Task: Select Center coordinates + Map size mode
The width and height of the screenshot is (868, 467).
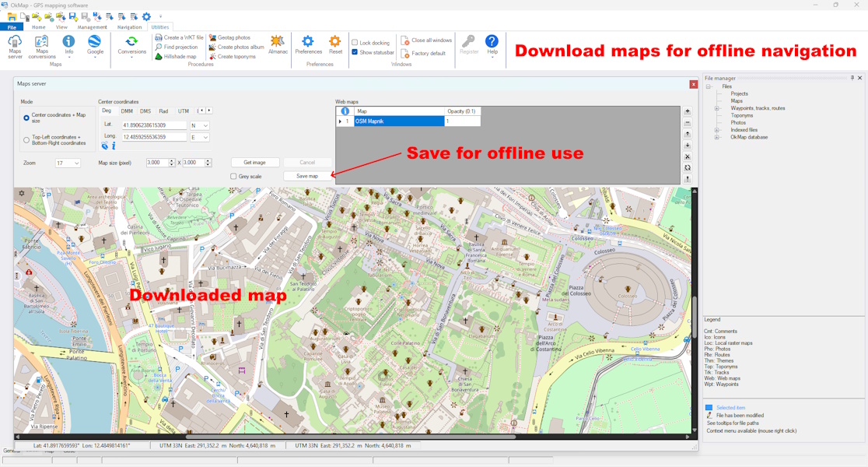Action: tap(26, 118)
